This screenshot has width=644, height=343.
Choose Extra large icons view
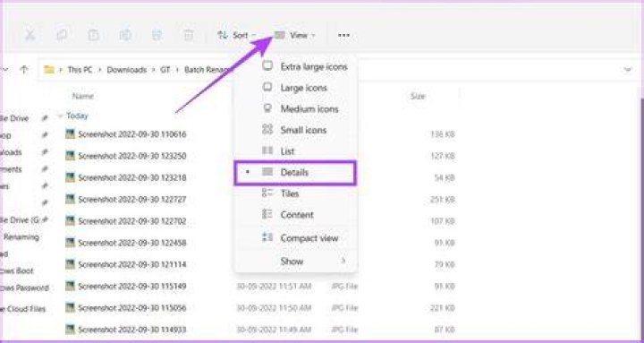(x=296, y=66)
